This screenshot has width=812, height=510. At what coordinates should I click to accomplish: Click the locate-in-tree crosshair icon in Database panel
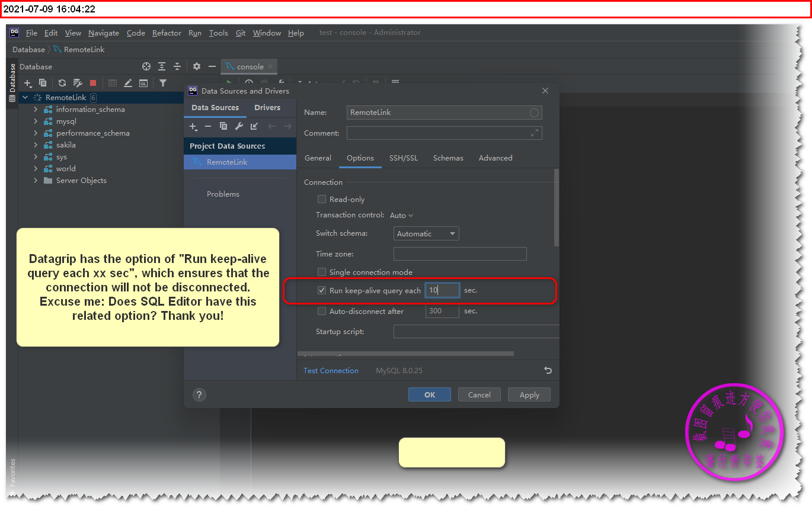[146, 67]
